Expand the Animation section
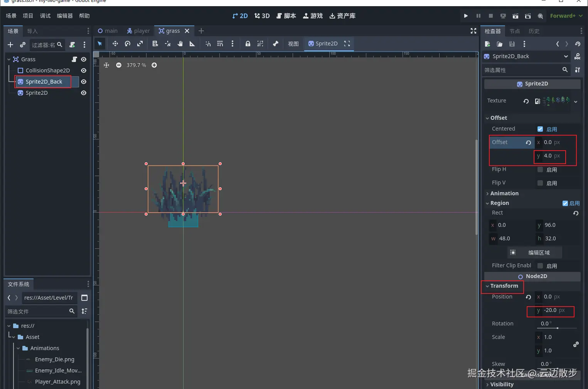 pos(504,193)
